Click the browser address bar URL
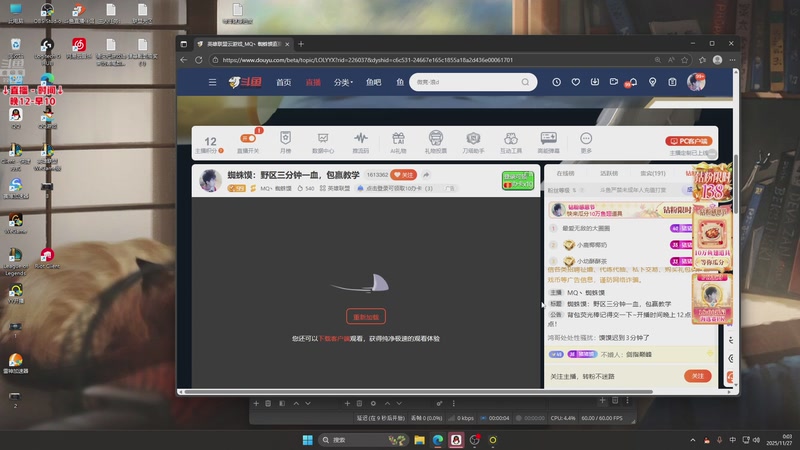800x450 pixels. click(x=367, y=60)
